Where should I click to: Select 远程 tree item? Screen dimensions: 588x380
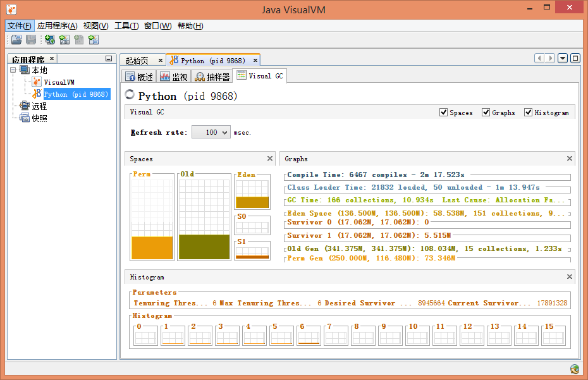tap(39, 106)
